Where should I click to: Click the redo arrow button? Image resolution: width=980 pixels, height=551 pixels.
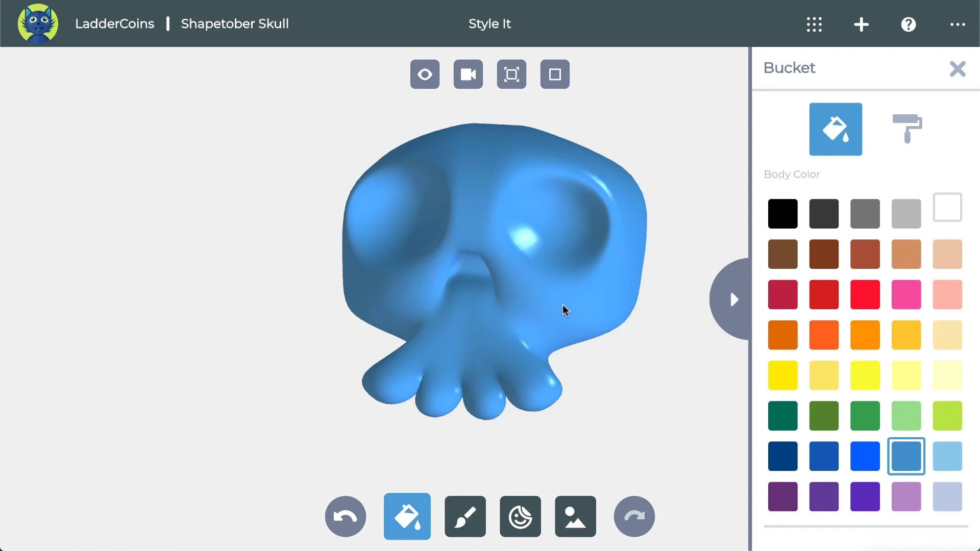coord(634,516)
